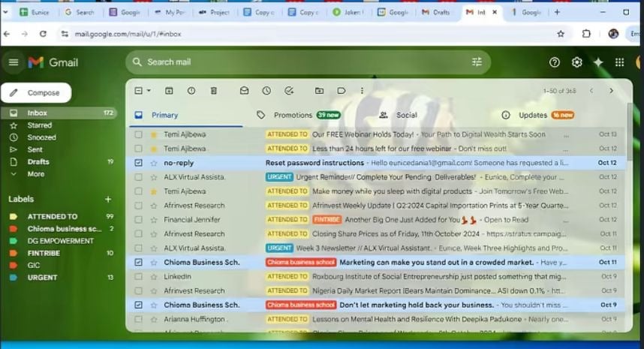The image size is (644, 349).
Task: Open 'Afrinvest Weekly Update' email
Action: pyautogui.click(x=376, y=206)
